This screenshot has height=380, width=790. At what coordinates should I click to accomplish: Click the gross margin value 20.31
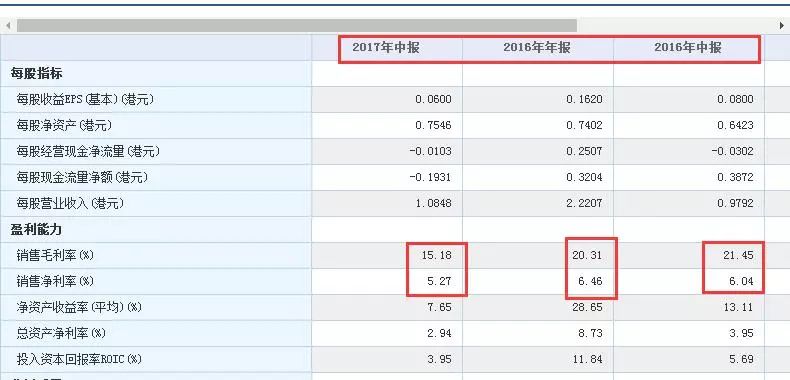pos(587,256)
